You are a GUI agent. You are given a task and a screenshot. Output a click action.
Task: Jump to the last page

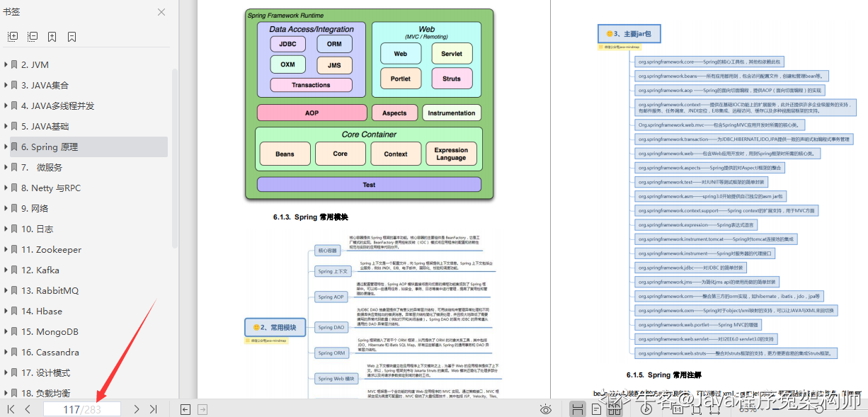pos(152,409)
